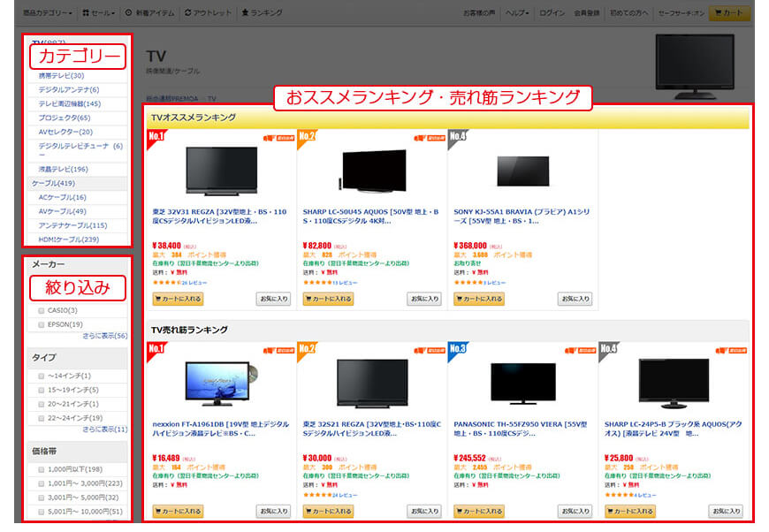Screen dimensions: 769x532
Task: Tick the EPSON(19) maker checkbox
Action: 42,324
